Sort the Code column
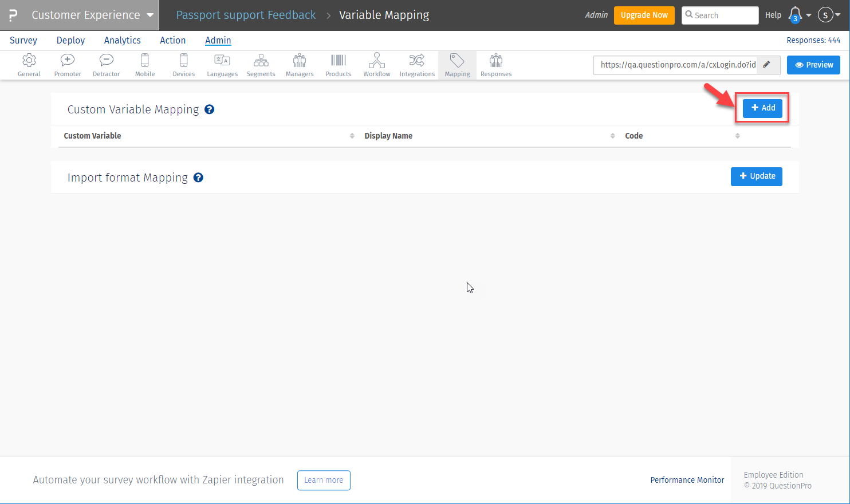Image resolution: width=850 pixels, height=504 pixels. coord(738,136)
